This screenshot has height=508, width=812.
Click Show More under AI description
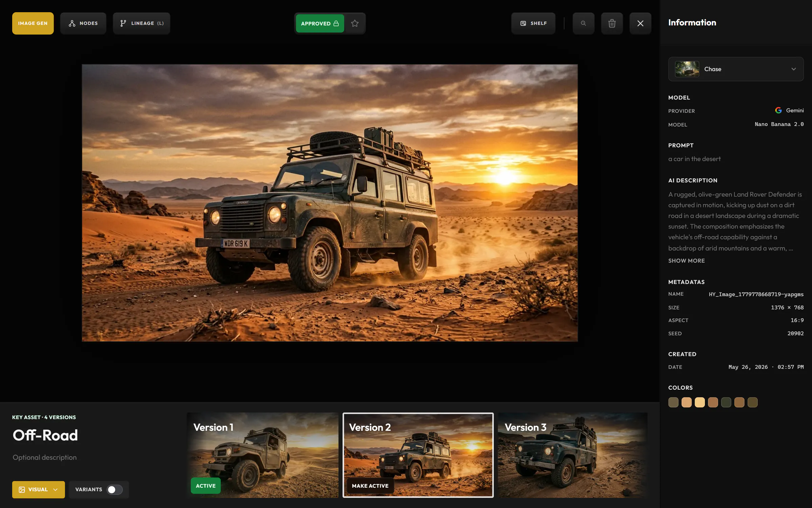[686, 261]
